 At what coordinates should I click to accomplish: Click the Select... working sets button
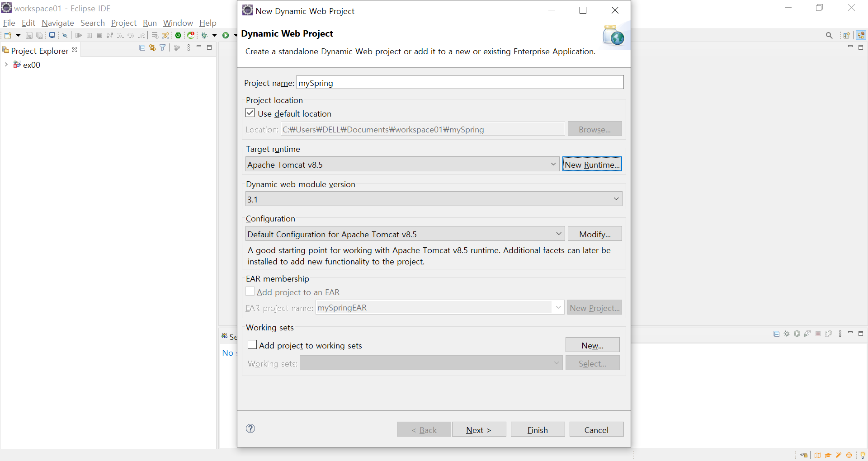click(592, 363)
